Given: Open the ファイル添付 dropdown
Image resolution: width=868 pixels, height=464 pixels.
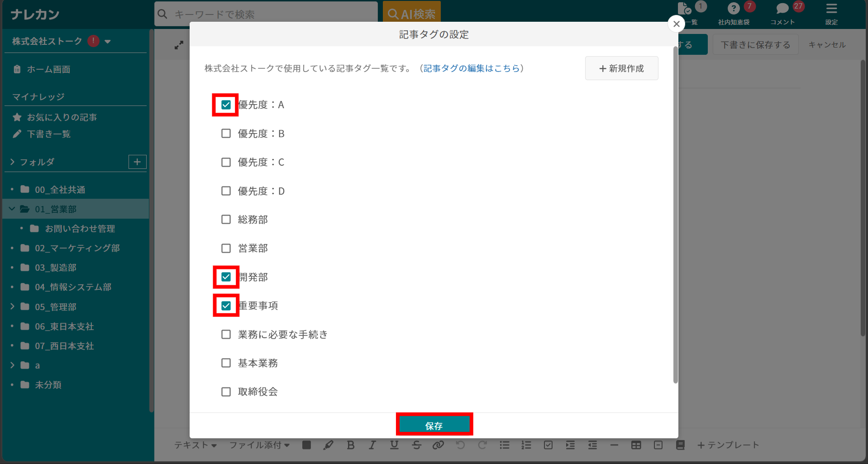Looking at the screenshot, I should pos(259,445).
